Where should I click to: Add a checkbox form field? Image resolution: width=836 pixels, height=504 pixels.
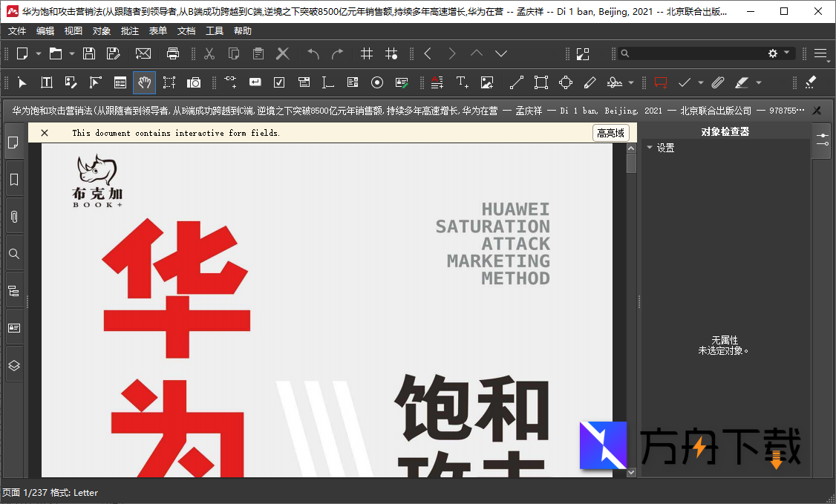278,82
